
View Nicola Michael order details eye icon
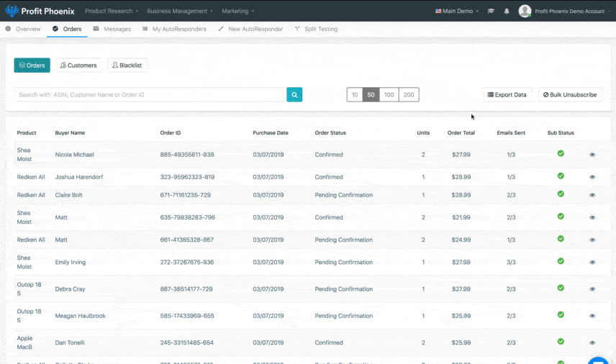pos(592,155)
